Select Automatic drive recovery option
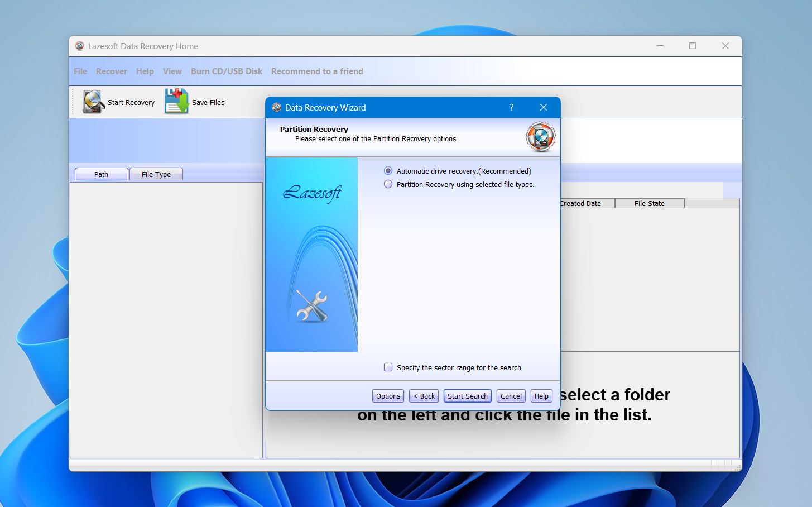This screenshot has height=507, width=812. [388, 171]
